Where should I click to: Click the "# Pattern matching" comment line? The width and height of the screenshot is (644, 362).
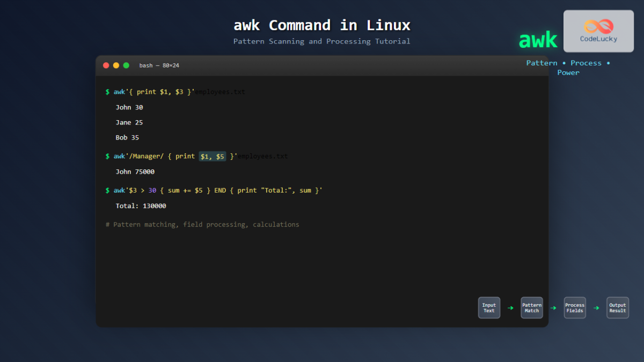click(x=202, y=225)
